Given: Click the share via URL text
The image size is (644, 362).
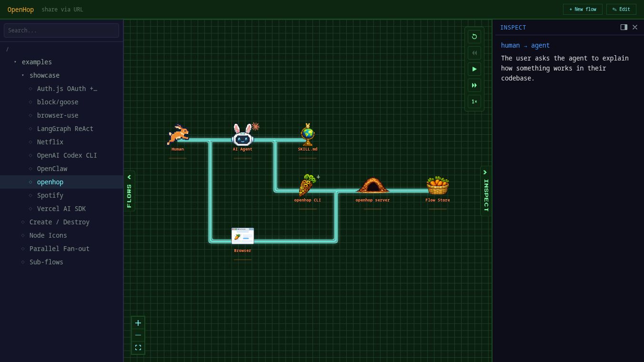Looking at the screenshot, I should coord(62,10).
